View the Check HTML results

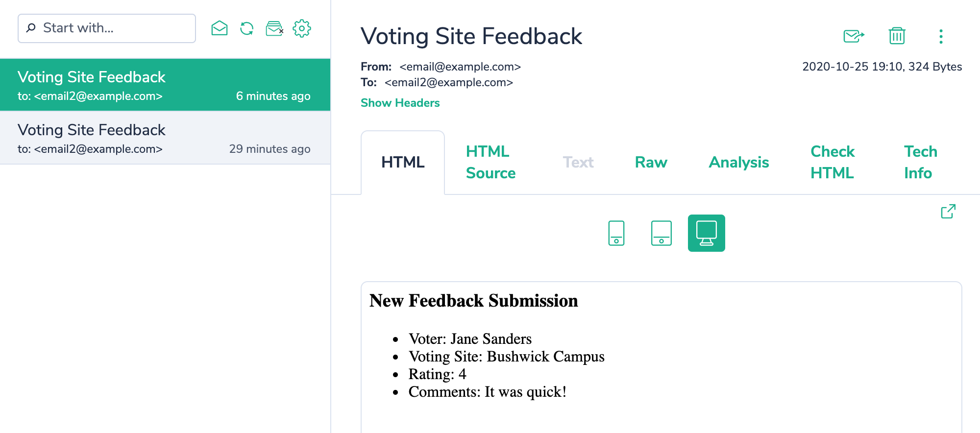point(833,162)
